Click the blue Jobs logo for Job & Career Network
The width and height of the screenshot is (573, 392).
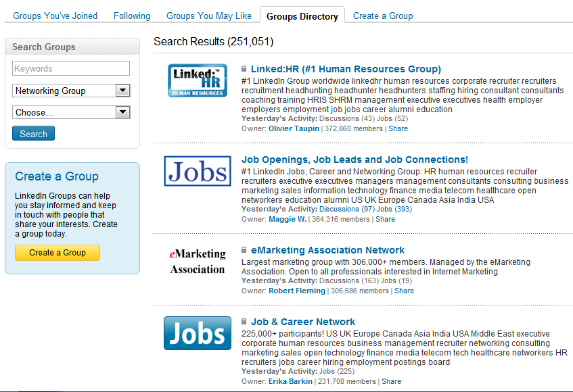click(x=198, y=333)
